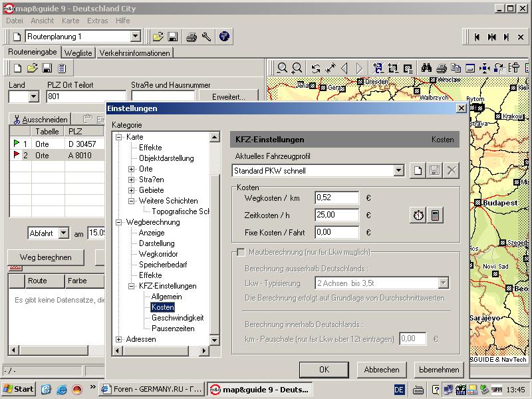Go to the next map view
This screenshot has width=532, height=399.
359,68
